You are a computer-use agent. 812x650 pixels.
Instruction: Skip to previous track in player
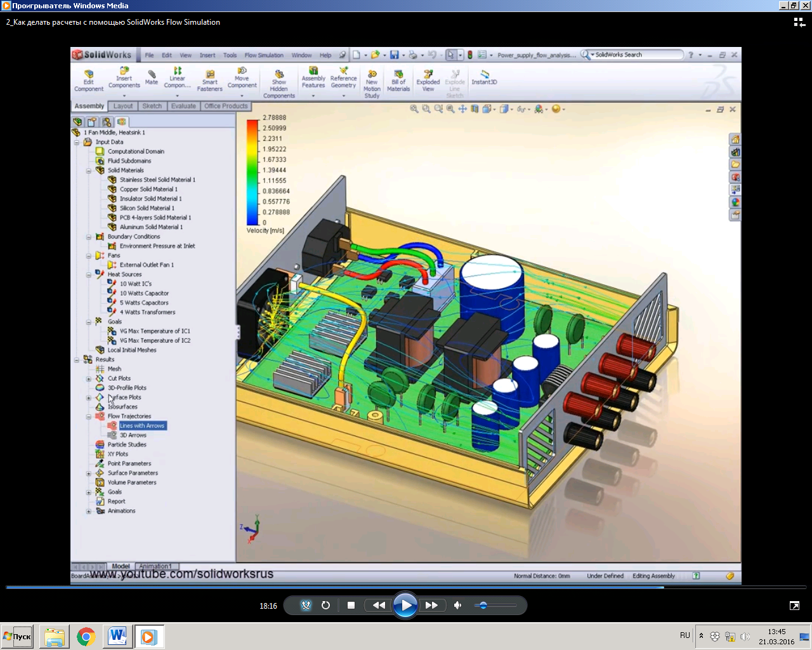(379, 605)
